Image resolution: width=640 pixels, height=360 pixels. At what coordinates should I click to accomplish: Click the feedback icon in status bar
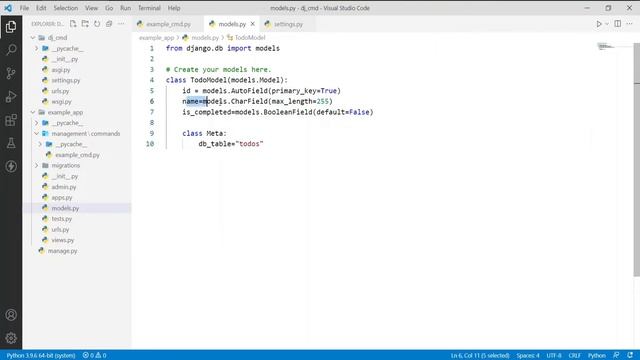(616, 355)
